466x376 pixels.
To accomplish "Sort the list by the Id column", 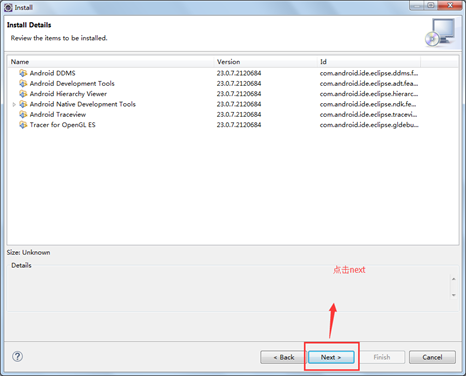I will tap(369, 62).
